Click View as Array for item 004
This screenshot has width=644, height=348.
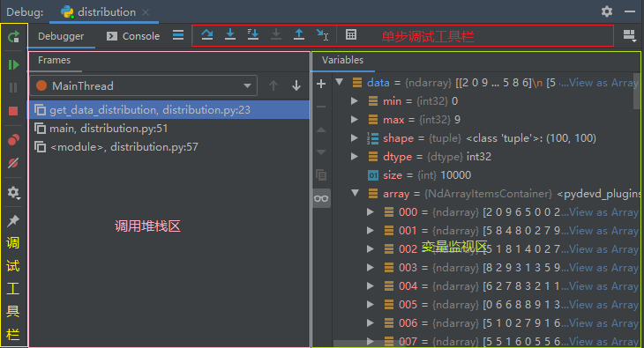(603, 286)
